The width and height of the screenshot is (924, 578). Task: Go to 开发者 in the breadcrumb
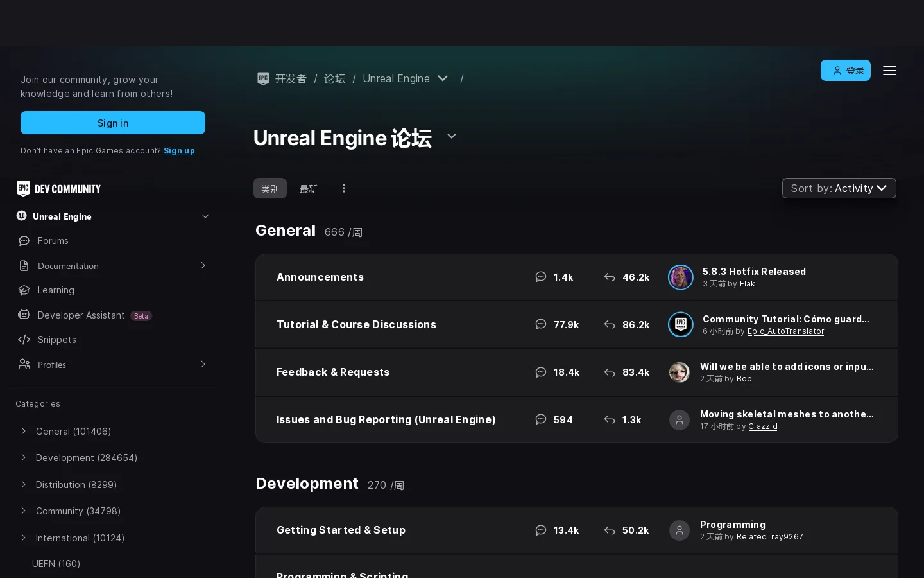pos(291,78)
